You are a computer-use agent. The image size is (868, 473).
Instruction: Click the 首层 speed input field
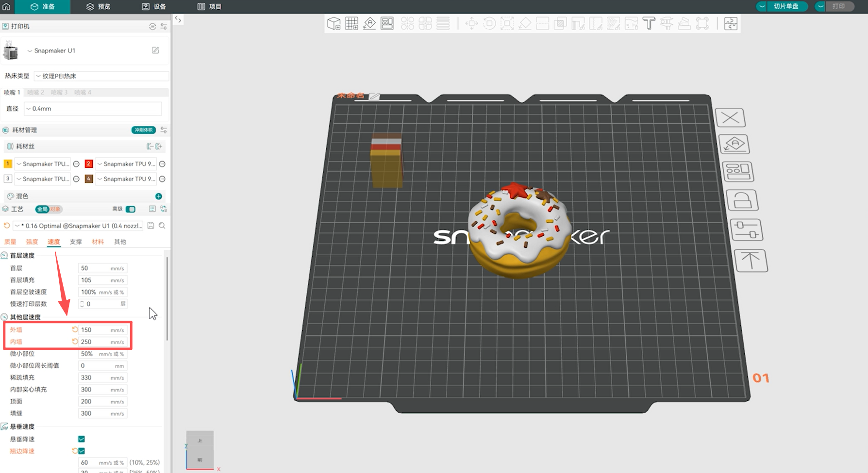coord(102,268)
